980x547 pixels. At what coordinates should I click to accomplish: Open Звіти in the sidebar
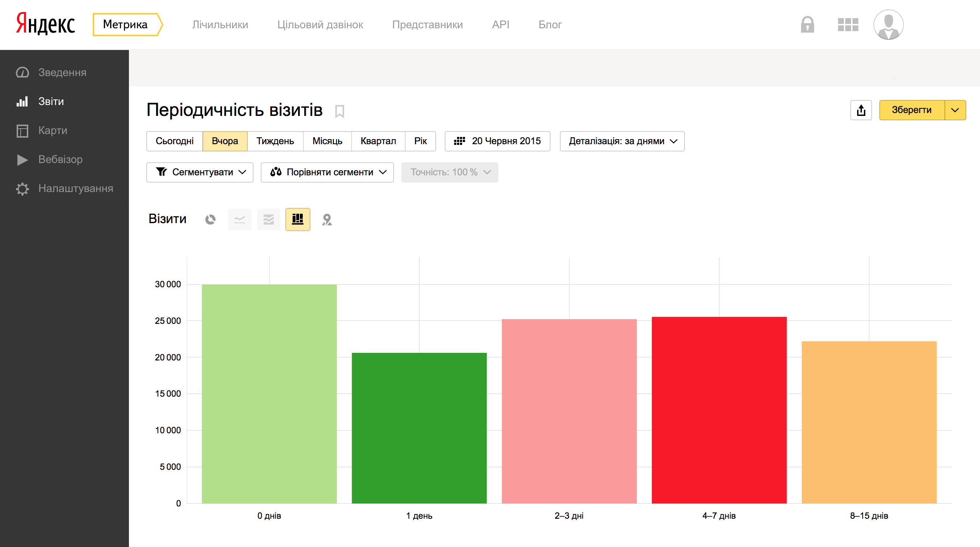coord(51,102)
